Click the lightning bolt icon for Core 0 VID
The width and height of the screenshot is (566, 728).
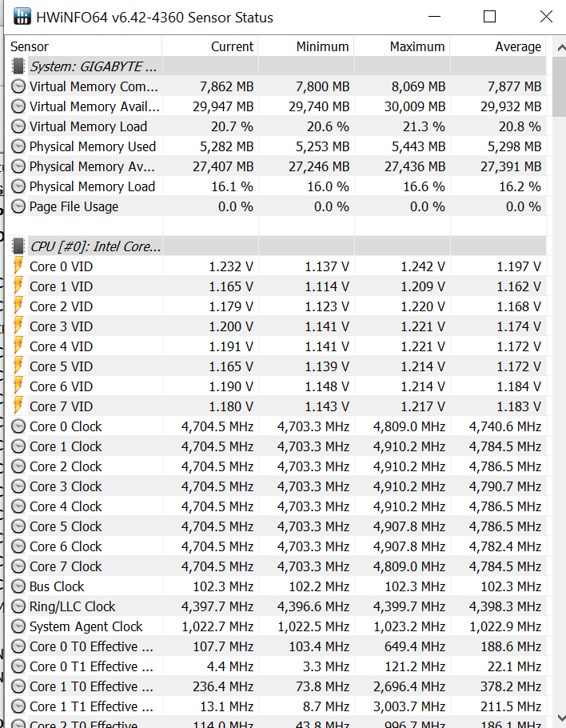18,266
